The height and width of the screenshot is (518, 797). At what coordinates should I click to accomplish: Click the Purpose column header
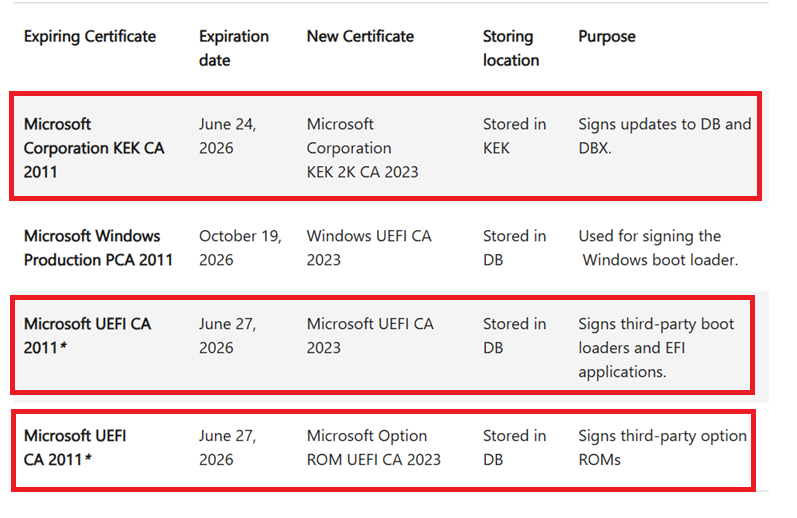[607, 37]
